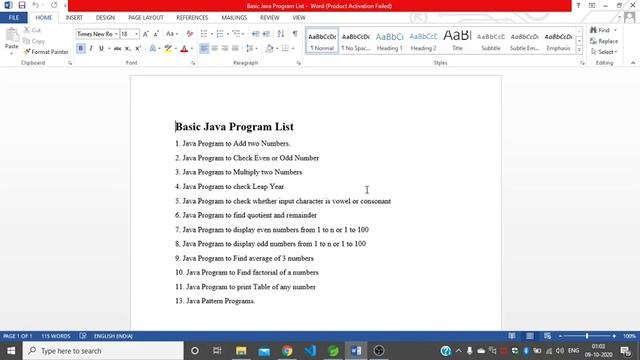Apply the Title style
Viewport: 640px width, 360px height.
457,41
